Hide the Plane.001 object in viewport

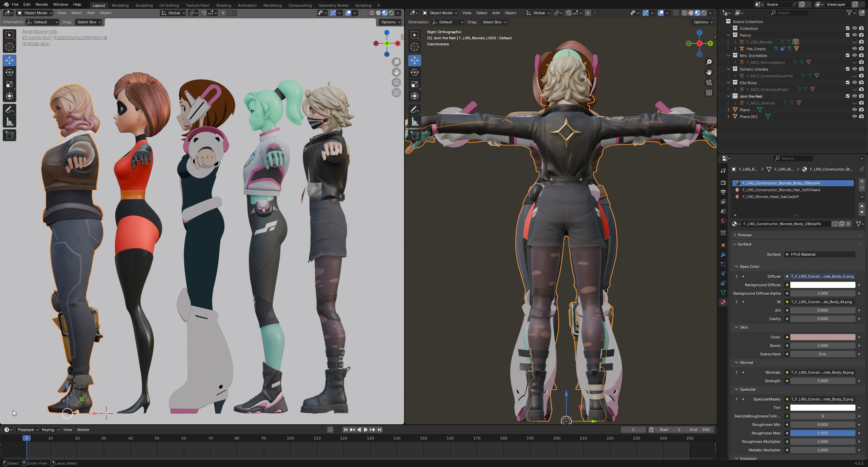(854, 116)
